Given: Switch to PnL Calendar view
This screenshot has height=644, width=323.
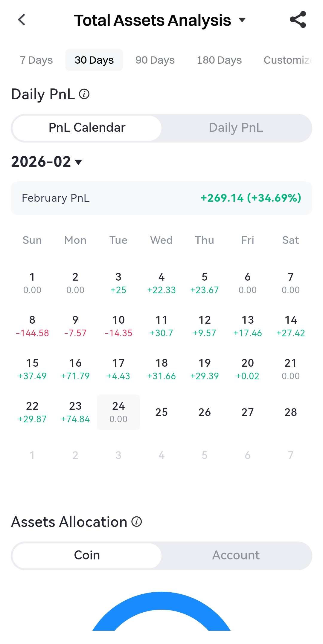Looking at the screenshot, I should coord(87,128).
